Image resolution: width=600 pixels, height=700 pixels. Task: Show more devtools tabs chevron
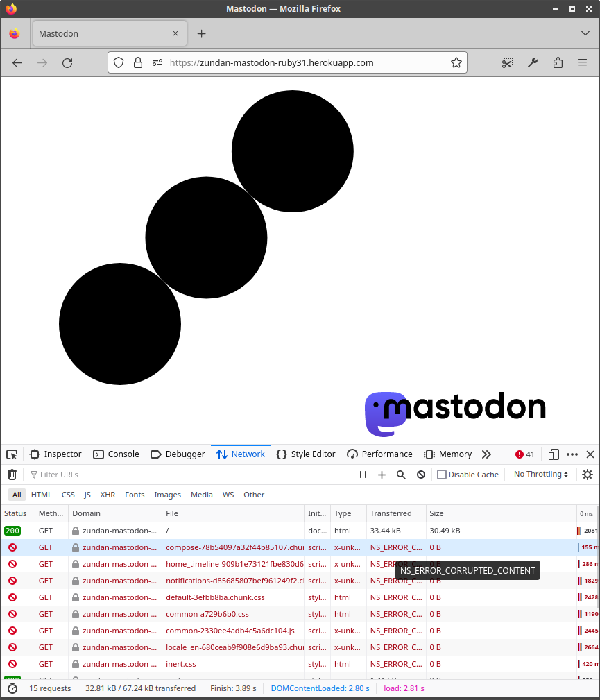[x=487, y=454]
